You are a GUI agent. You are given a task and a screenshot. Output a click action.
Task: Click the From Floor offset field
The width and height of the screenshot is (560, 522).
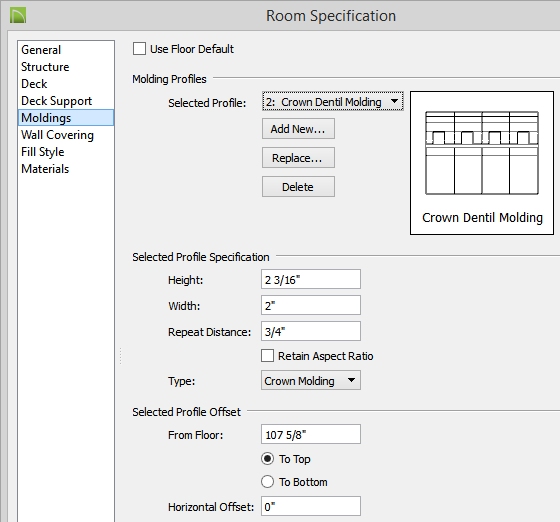pos(311,435)
